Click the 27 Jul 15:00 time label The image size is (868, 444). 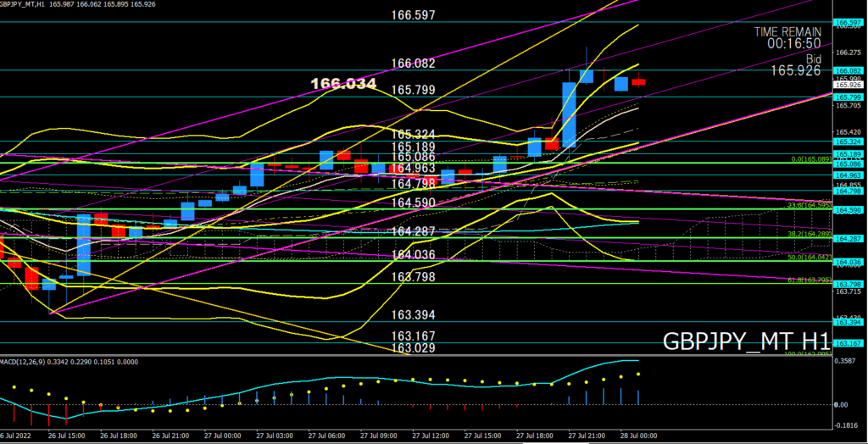pyautogui.click(x=482, y=436)
